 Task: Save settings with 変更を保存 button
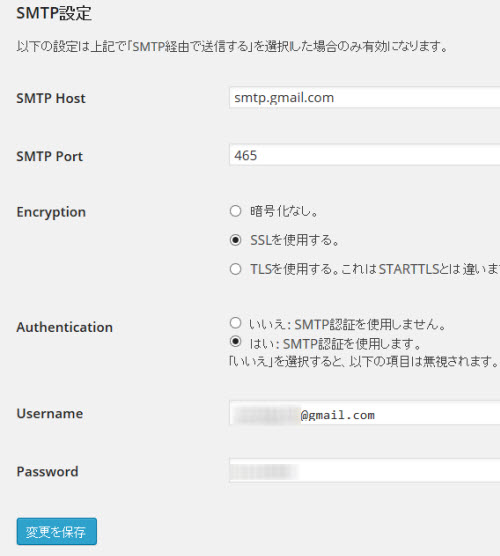tap(57, 532)
